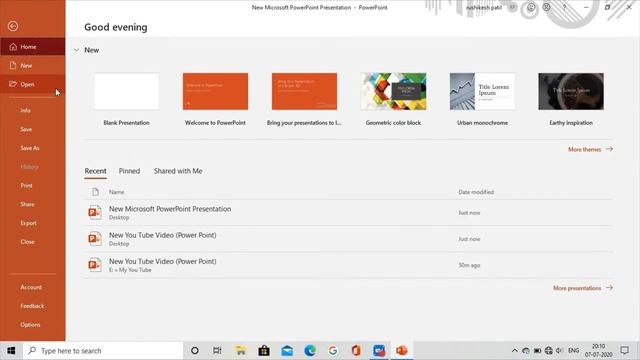Open network icon in system tray

[x=549, y=351]
